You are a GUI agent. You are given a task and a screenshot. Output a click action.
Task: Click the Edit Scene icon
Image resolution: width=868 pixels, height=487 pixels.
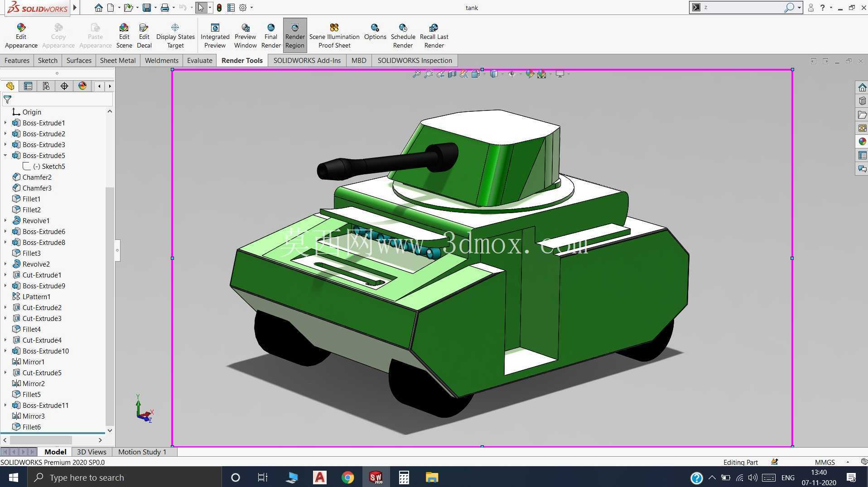[124, 35]
